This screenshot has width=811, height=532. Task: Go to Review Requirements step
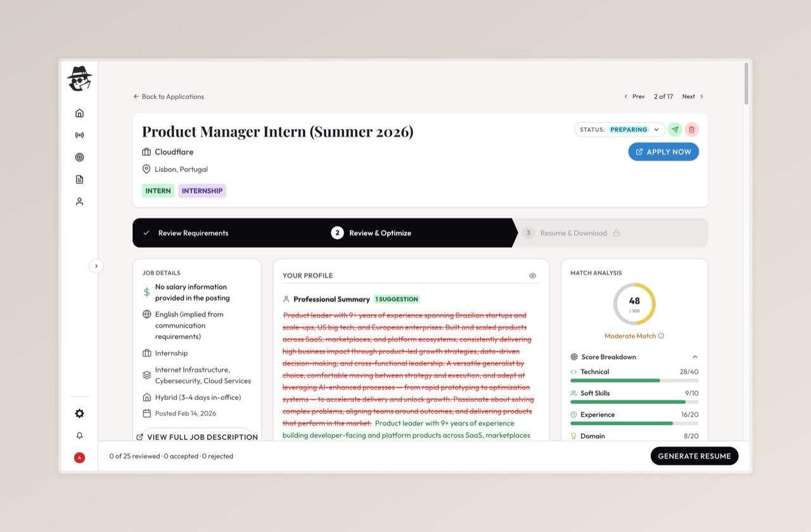click(193, 233)
